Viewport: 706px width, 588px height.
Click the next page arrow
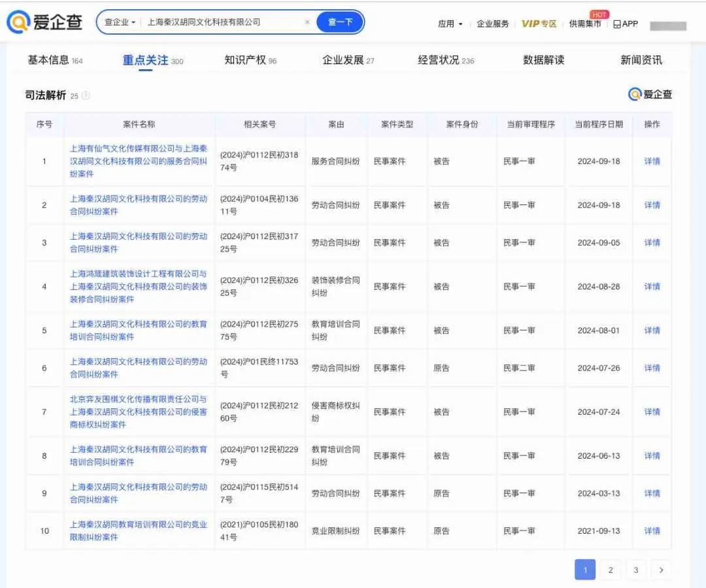[x=661, y=570]
